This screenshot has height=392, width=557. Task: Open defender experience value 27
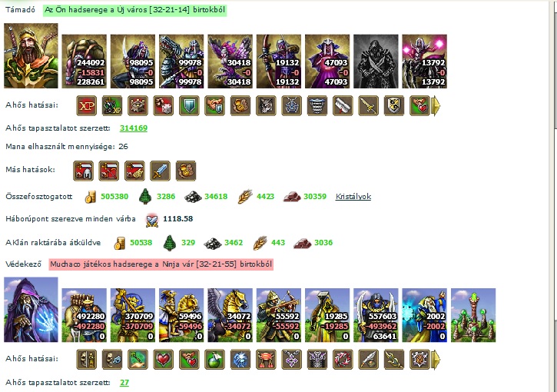[124, 383]
